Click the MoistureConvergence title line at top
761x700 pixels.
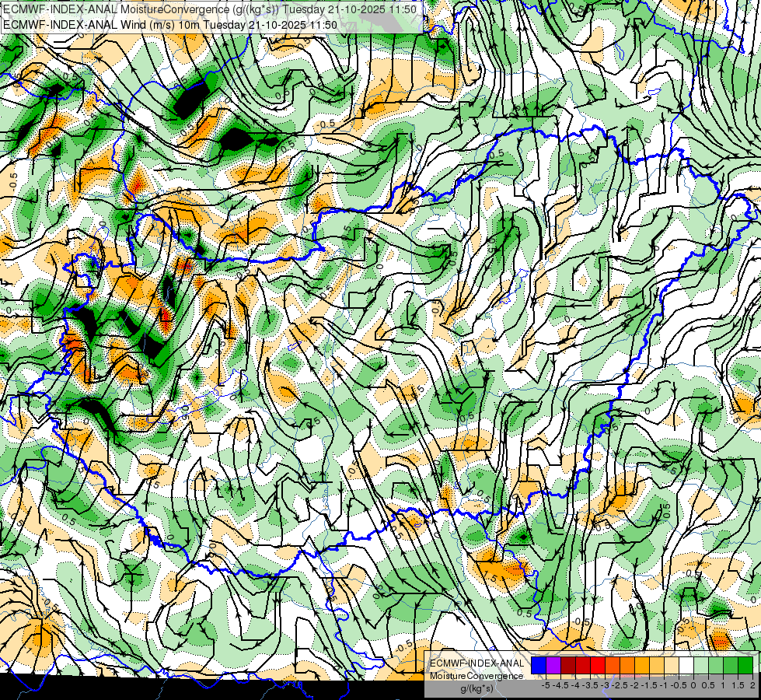[210, 9]
